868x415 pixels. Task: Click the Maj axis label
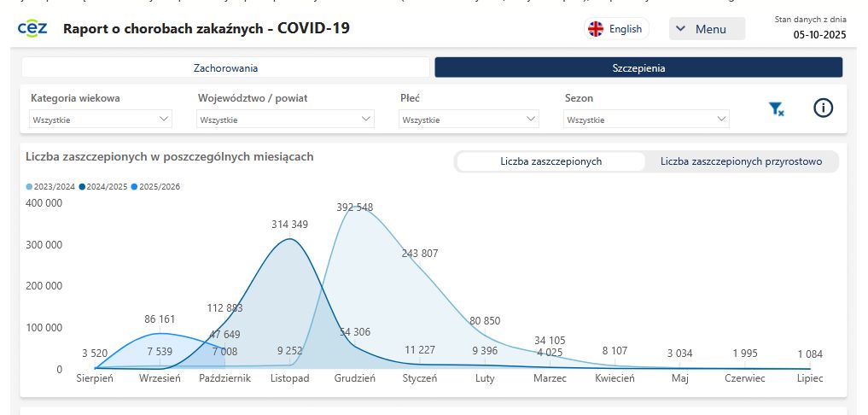[x=679, y=378]
